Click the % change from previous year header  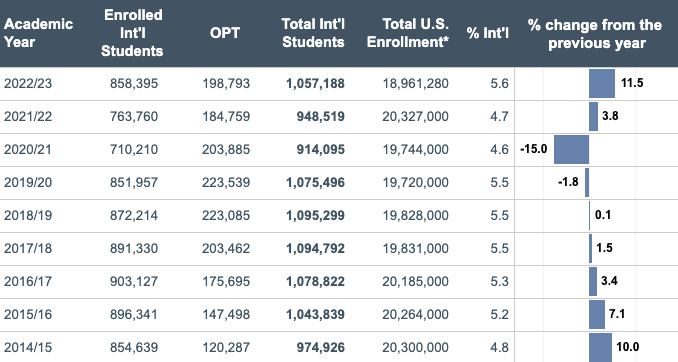pos(595,34)
